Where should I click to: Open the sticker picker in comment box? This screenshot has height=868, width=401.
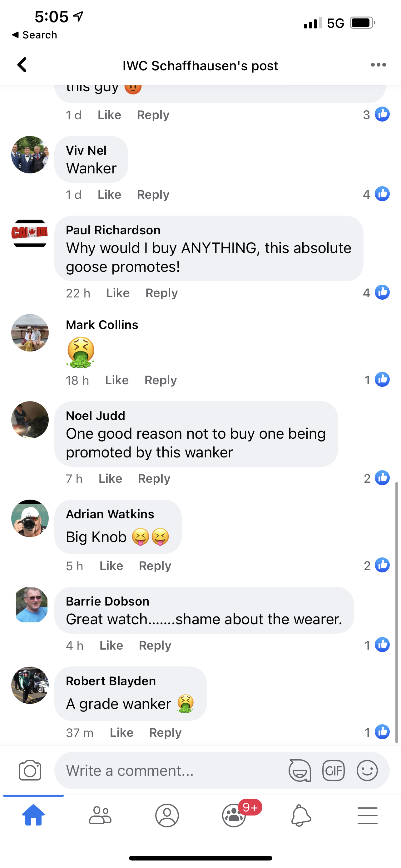click(x=300, y=770)
